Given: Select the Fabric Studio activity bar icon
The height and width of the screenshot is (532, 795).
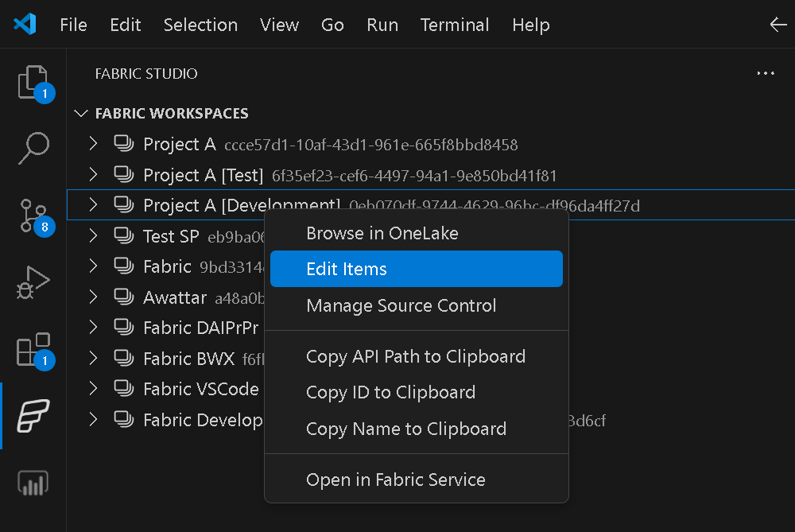Looking at the screenshot, I should point(33,415).
